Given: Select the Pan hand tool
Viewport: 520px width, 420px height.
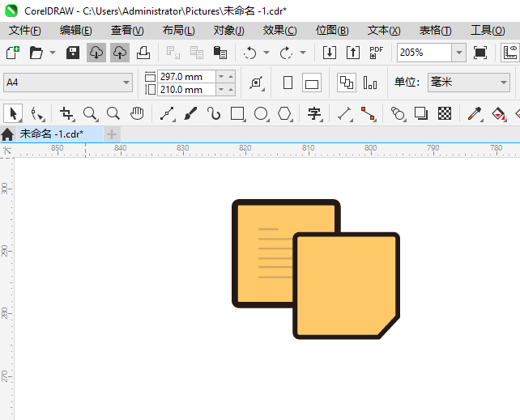Looking at the screenshot, I should 137,113.
